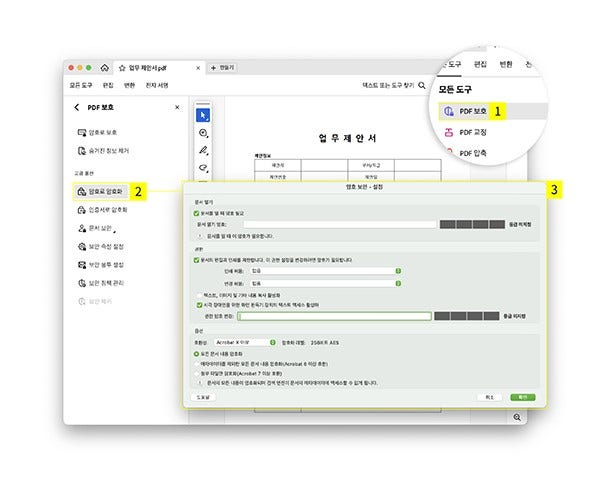Click the search magnifier icon
600x480 pixels.
(422, 85)
